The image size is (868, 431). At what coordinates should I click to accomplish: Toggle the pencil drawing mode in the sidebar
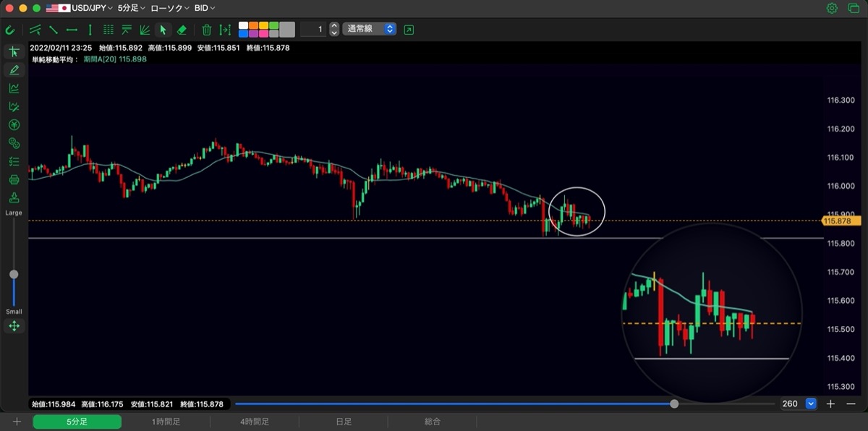14,70
